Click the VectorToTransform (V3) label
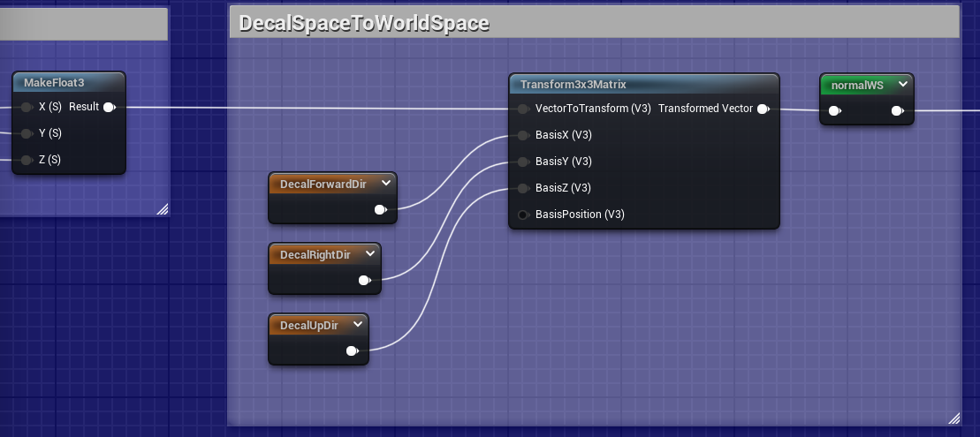This screenshot has height=437, width=980. point(593,109)
